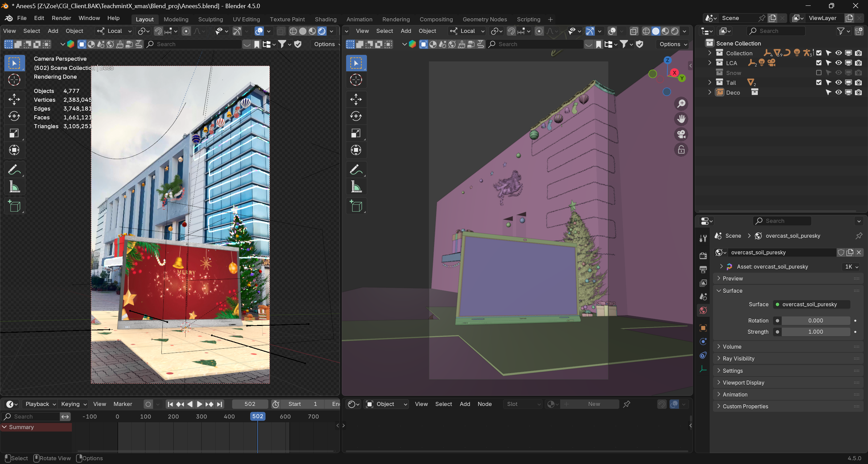
Task: Select the Measure tool in right viewport
Action: point(356,187)
